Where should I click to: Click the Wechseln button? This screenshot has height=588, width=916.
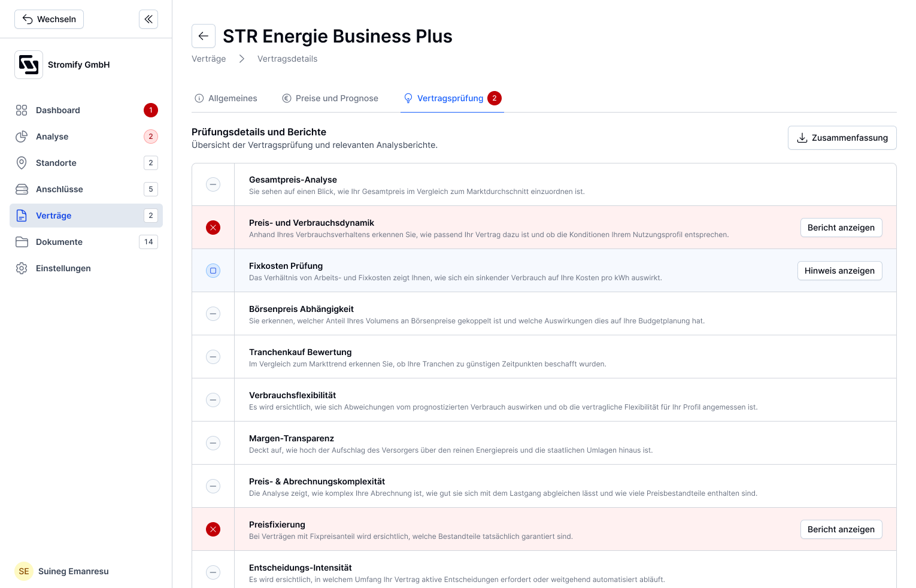[49, 19]
